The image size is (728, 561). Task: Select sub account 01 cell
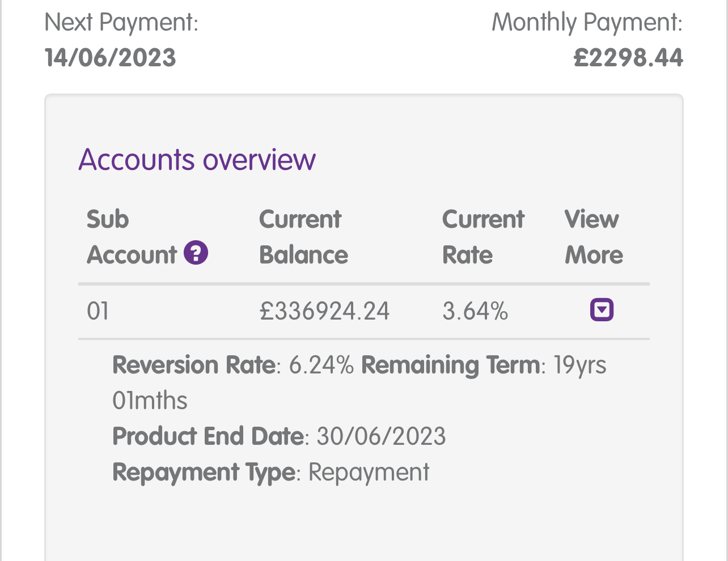pos(98,311)
